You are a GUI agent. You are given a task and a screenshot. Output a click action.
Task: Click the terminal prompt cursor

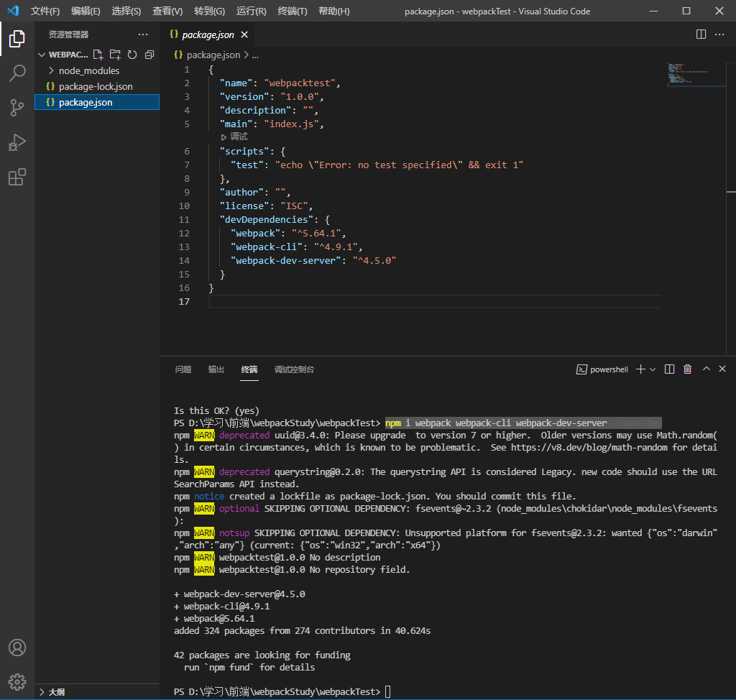click(387, 691)
